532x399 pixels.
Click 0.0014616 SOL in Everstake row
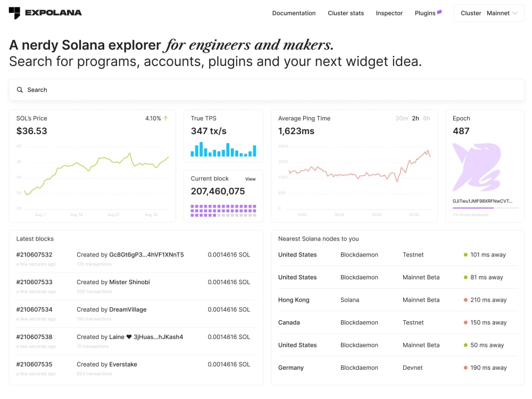point(229,364)
